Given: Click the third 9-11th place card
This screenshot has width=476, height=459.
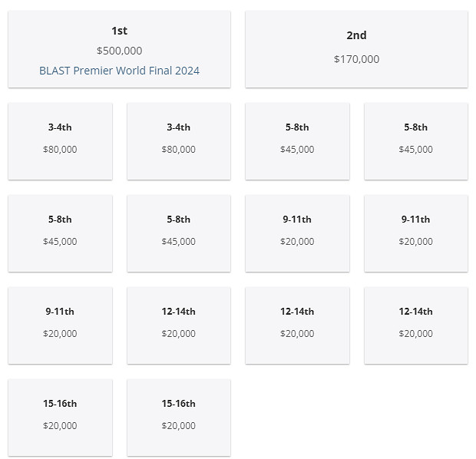Looking at the screenshot, I should pos(60,325).
